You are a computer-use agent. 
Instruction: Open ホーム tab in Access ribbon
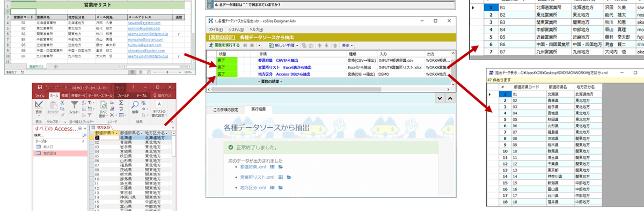click(x=54, y=96)
